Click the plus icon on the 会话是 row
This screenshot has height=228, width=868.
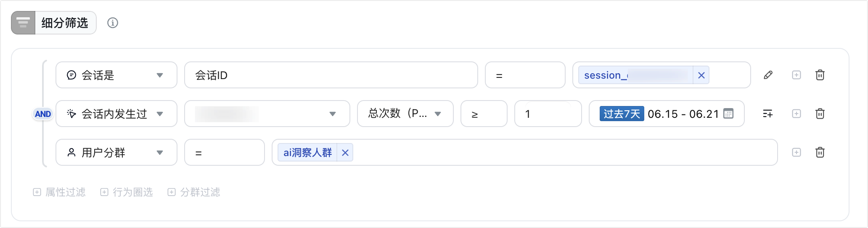[x=797, y=75]
